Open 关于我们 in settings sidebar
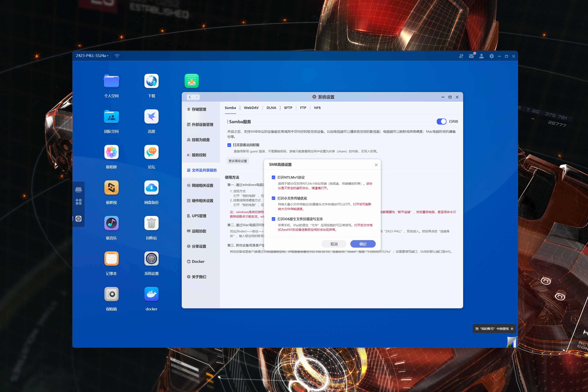Viewport: 588px width, 392px height. click(x=201, y=277)
